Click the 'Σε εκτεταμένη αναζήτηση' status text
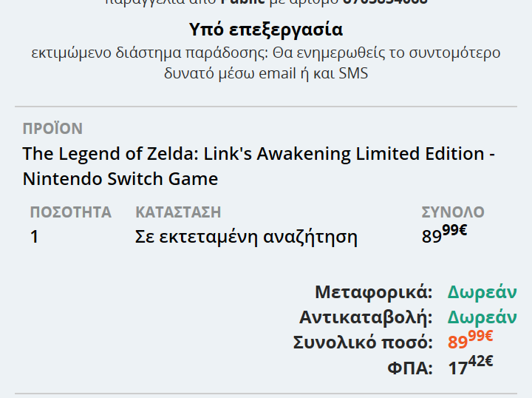532x398 pixels. 246,237
